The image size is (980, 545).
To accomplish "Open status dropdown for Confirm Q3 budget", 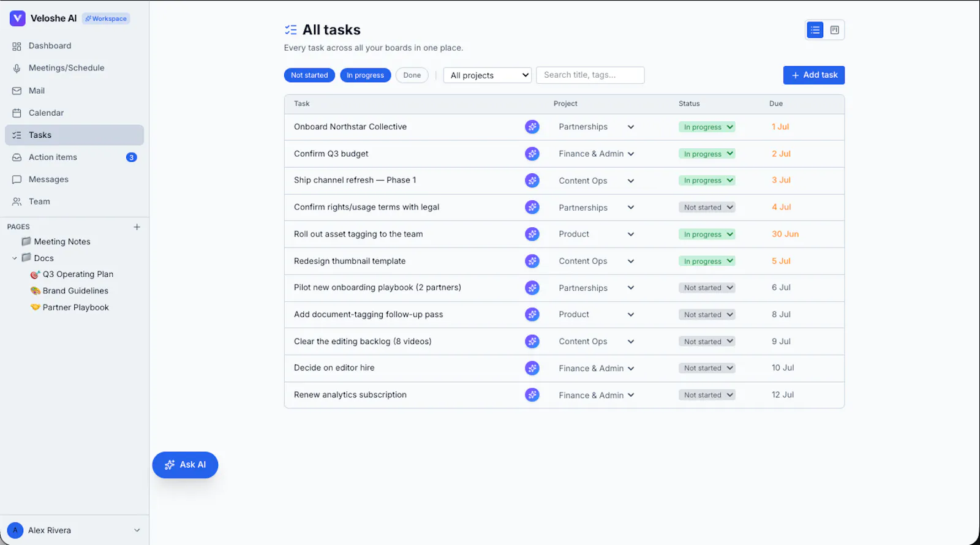I will [x=707, y=154].
